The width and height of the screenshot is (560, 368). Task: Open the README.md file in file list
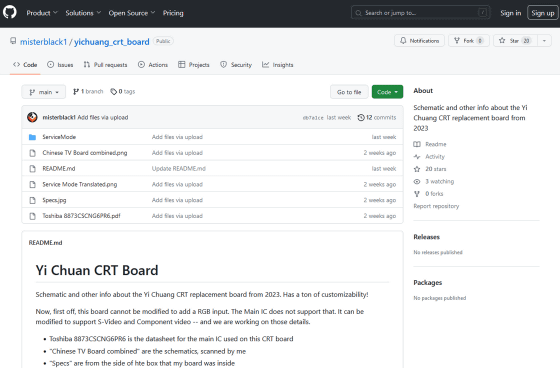59,168
